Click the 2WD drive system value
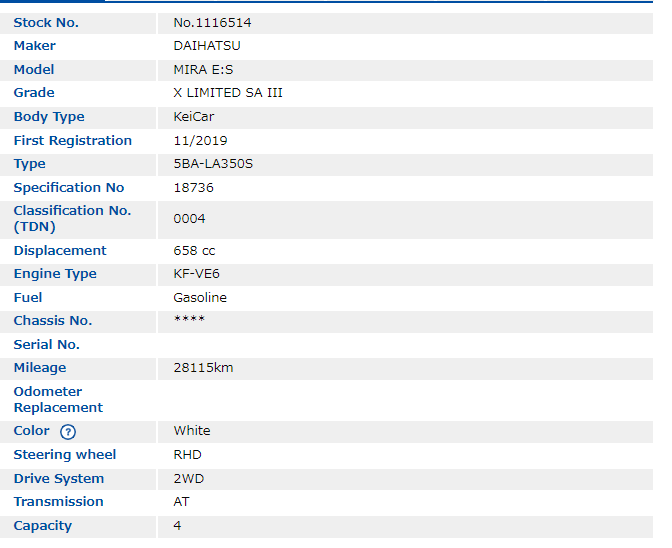This screenshot has height=548, width=672. (188, 479)
